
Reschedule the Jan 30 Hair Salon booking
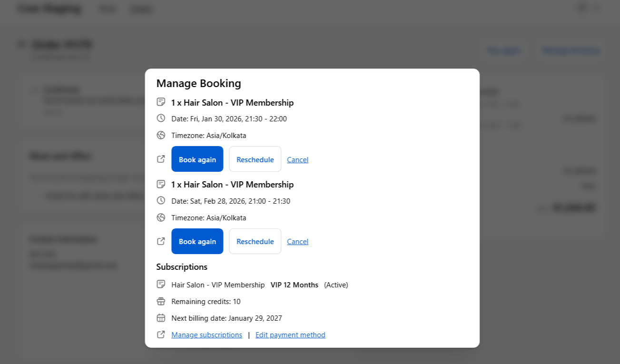click(255, 159)
